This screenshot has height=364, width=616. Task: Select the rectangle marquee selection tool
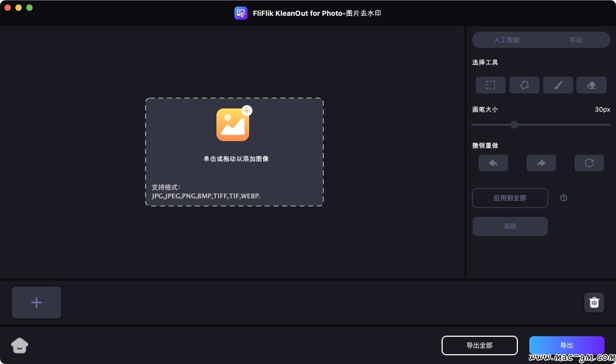tap(491, 85)
